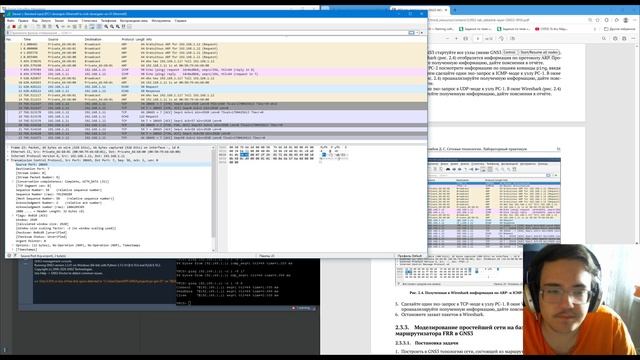
Task: Rotate the PDF document
Action: (x=502, y=38)
